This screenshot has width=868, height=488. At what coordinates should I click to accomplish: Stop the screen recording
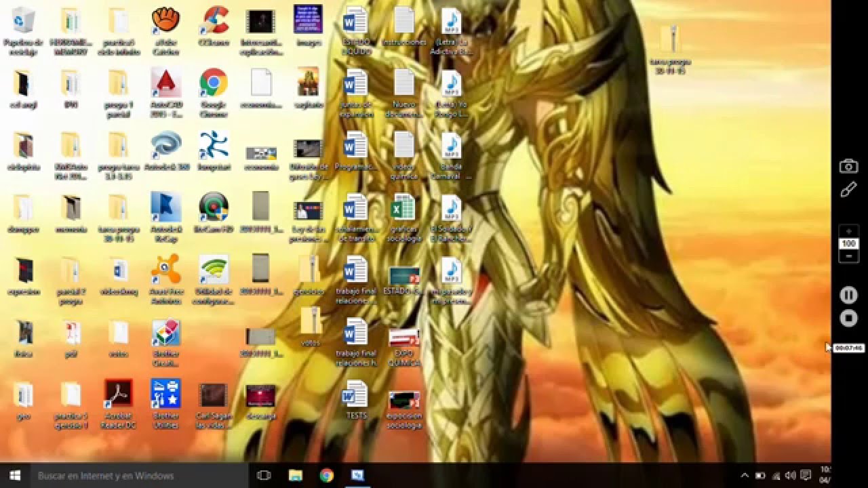tap(848, 318)
